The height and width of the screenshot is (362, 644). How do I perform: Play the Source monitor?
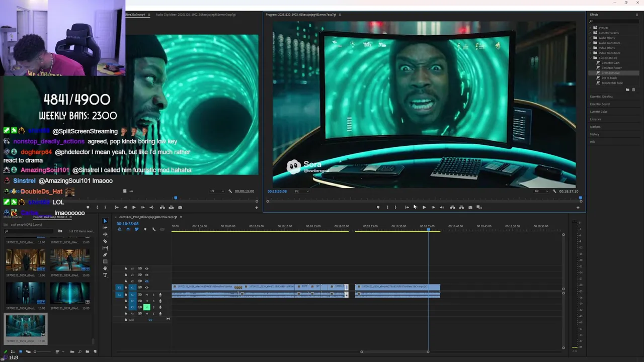coord(134,207)
